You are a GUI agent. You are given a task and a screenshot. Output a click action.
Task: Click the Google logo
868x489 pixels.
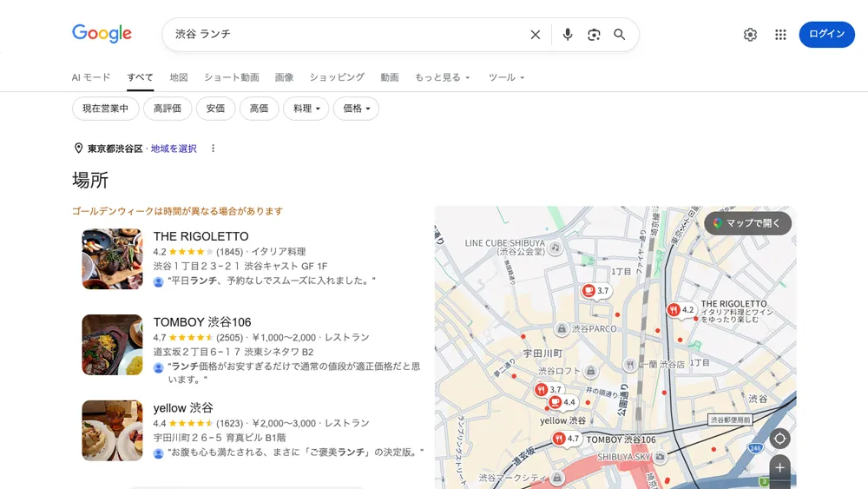click(x=102, y=34)
